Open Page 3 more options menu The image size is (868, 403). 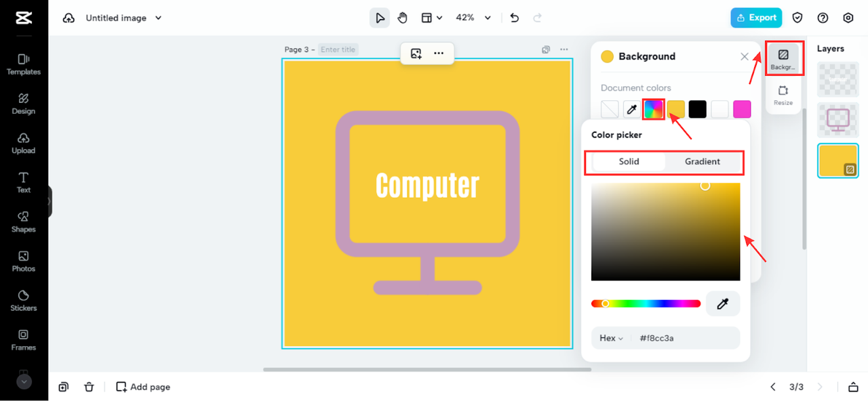tap(564, 49)
